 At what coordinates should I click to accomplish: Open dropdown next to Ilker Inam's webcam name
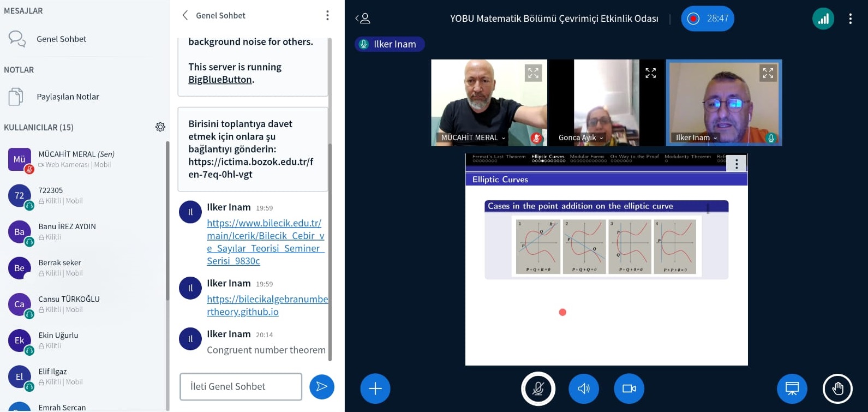click(715, 138)
